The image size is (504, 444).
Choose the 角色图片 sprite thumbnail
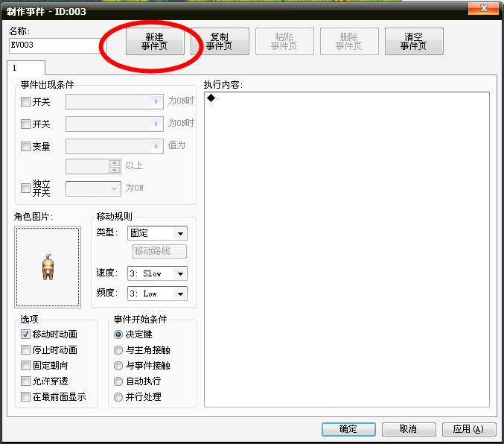click(48, 267)
